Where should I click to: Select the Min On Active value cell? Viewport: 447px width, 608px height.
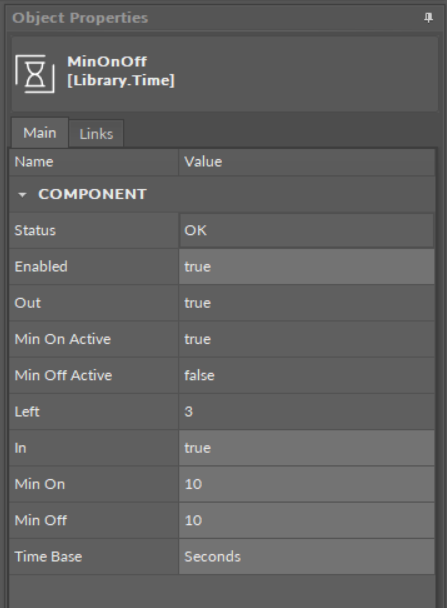306,339
